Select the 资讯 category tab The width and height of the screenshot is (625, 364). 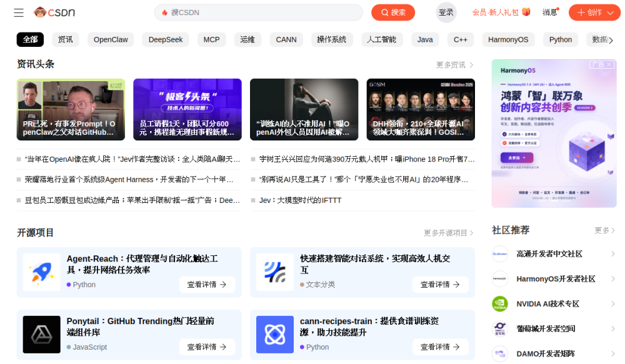point(66,39)
